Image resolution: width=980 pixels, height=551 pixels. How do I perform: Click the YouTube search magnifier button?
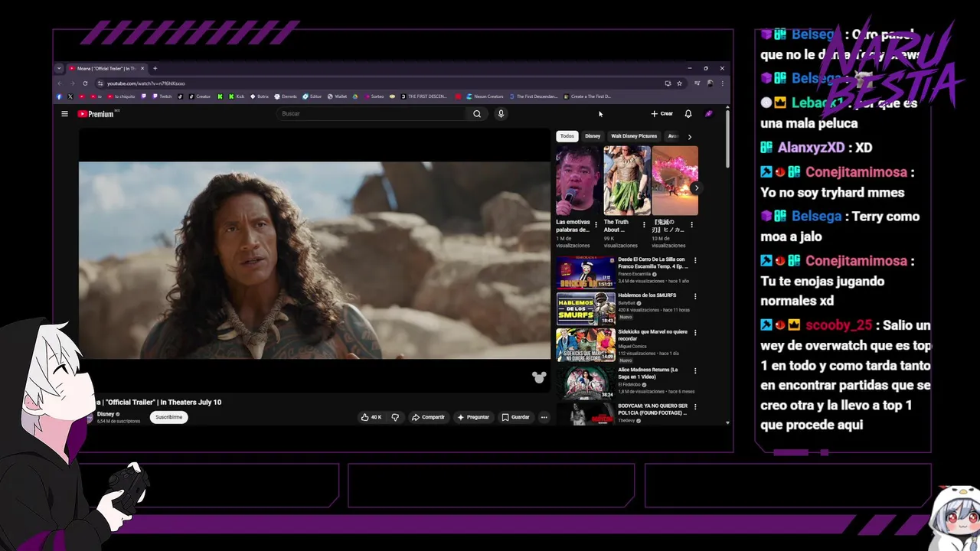click(x=477, y=114)
